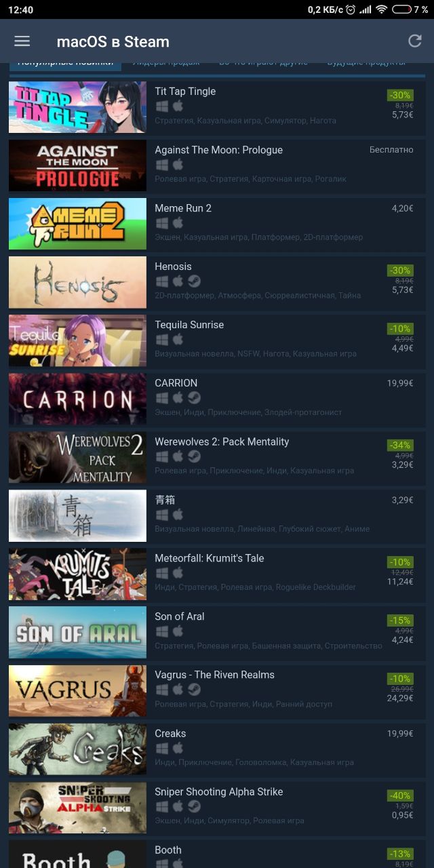Open the hamburger navigation menu
This screenshot has width=434, height=868.
[22, 41]
